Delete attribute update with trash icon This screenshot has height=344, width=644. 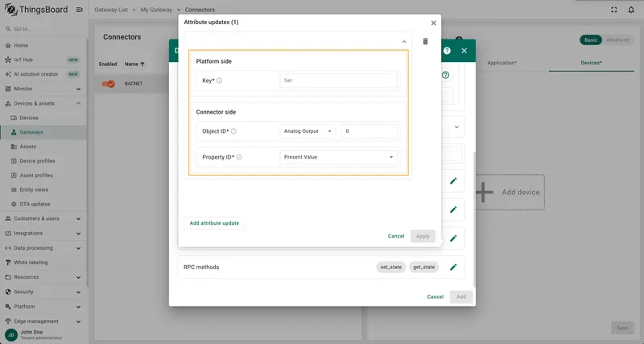[426, 41]
